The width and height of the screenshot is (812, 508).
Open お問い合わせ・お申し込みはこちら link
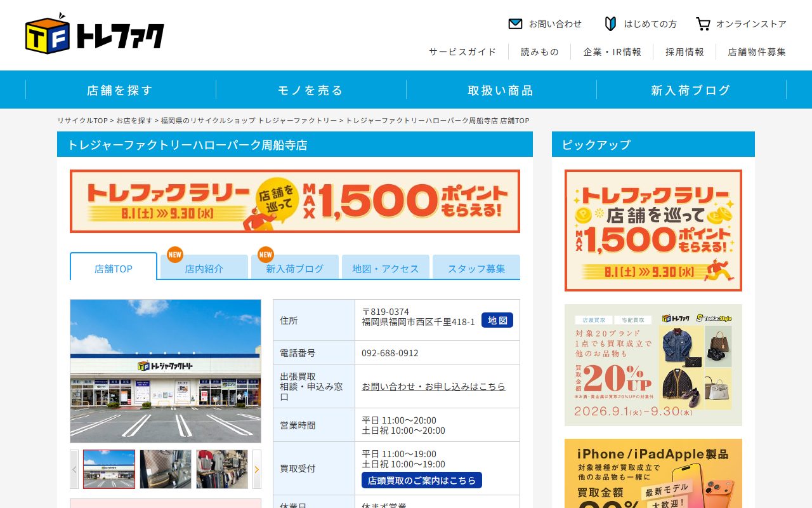click(434, 386)
